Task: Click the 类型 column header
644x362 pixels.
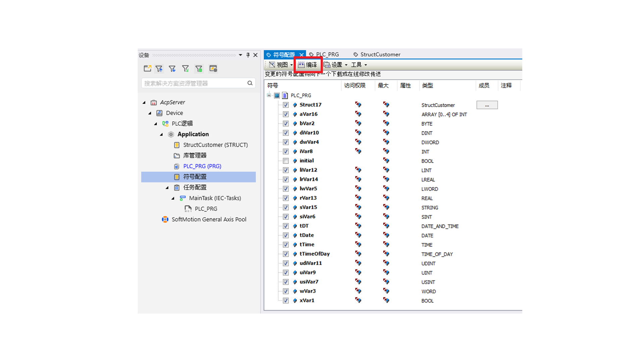Action: point(447,86)
